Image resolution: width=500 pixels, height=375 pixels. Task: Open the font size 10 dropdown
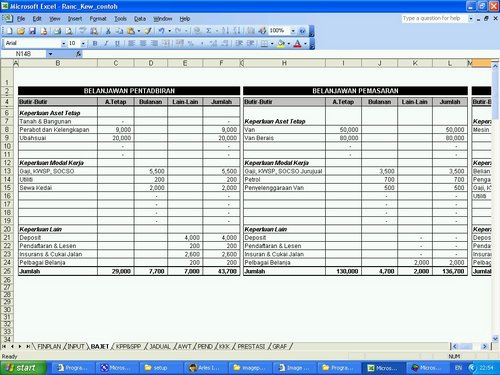coord(83,43)
